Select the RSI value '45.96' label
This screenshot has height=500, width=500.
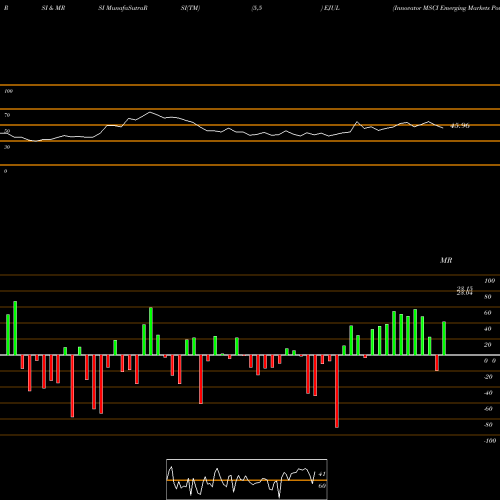pos(460,126)
